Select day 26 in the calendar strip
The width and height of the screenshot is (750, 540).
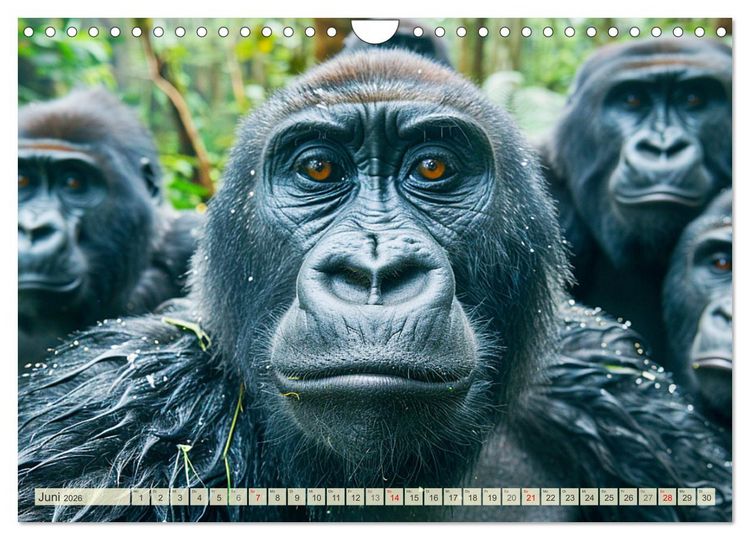click(629, 497)
